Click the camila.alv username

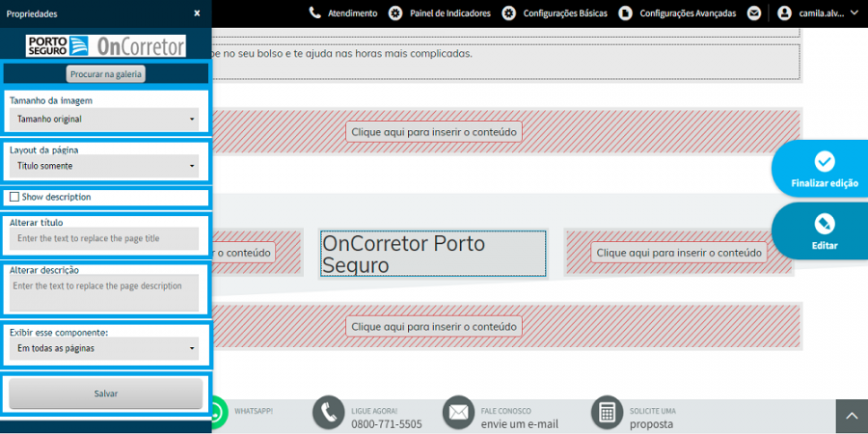pyautogui.click(x=822, y=14)
